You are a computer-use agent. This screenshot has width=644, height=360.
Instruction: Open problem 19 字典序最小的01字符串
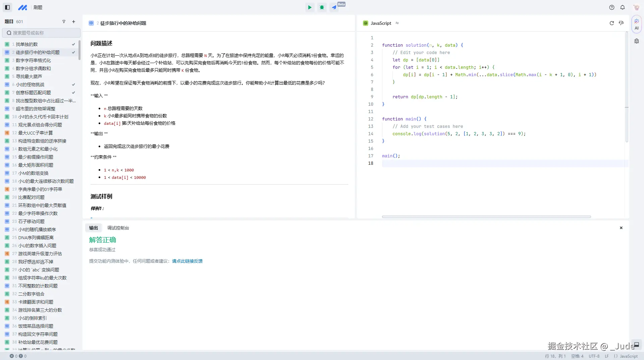pyautogui.click(x=40, y=189)
